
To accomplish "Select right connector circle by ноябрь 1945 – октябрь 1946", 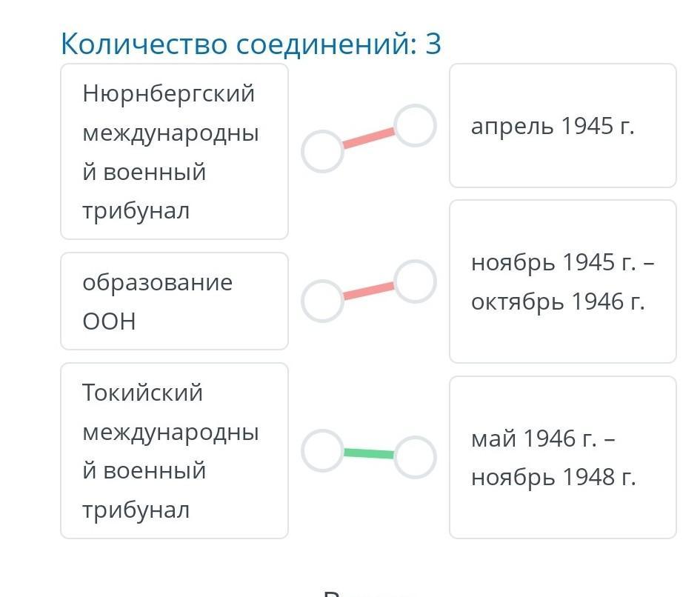I will [x=414, y=281].
